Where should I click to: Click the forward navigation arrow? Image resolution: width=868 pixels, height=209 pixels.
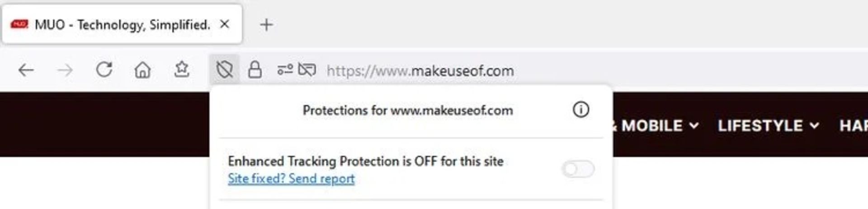tap(66, 70)
